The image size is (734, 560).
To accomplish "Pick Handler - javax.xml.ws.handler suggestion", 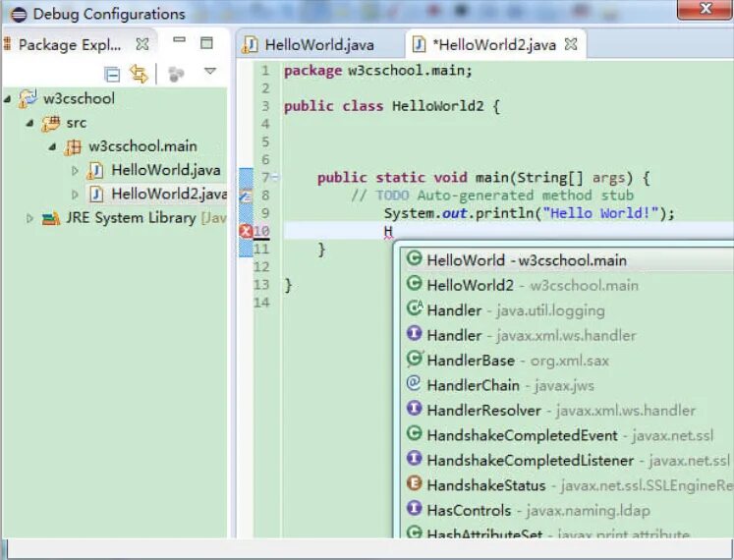I will [x=566, y=335].
